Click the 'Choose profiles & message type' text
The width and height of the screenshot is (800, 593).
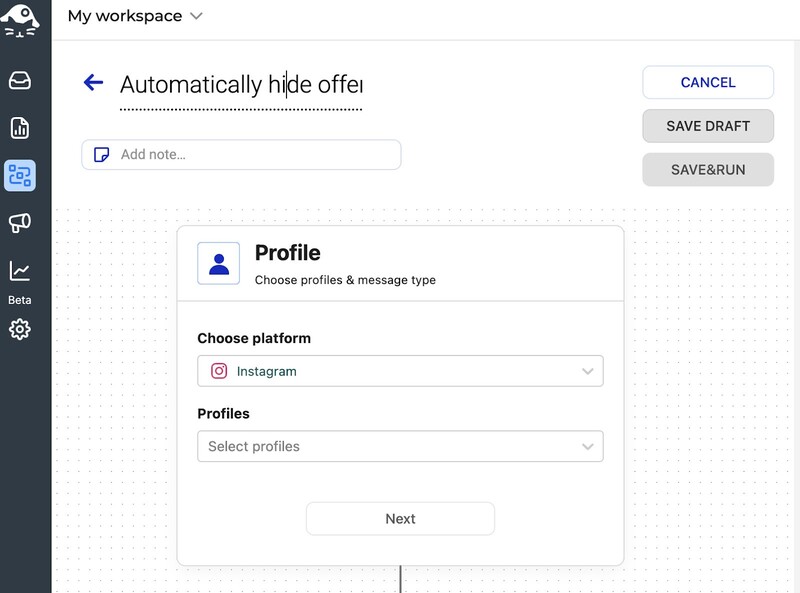pyautogui.click(x=345, y=280)
